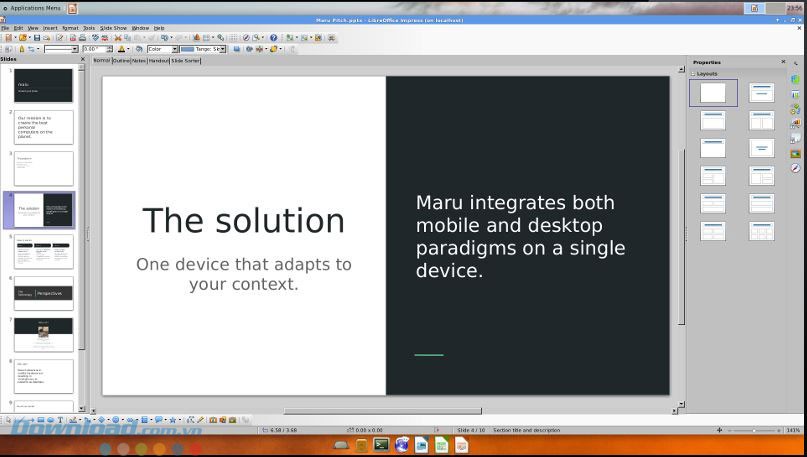Image resolution: width=807 pixels, height=457 pixels.
Task: Open the Slide Show menu
Action: pos(113,28)
